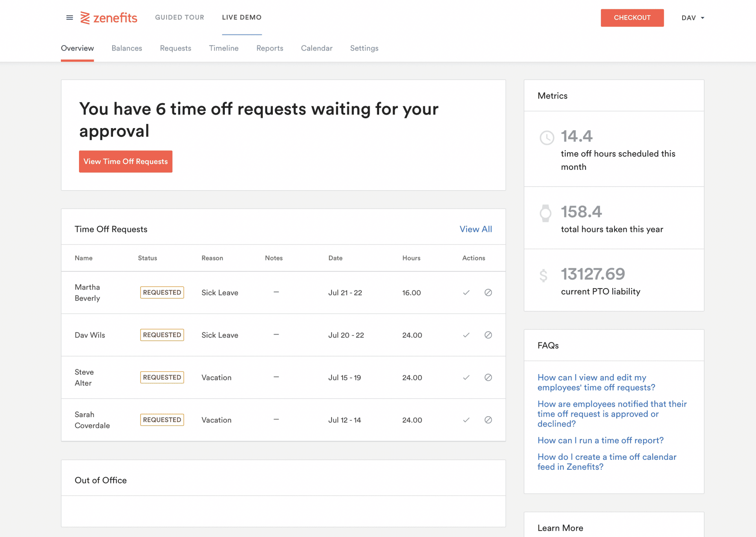Open the CHECKOUT button
756x537 pixels.
point(632,17)
